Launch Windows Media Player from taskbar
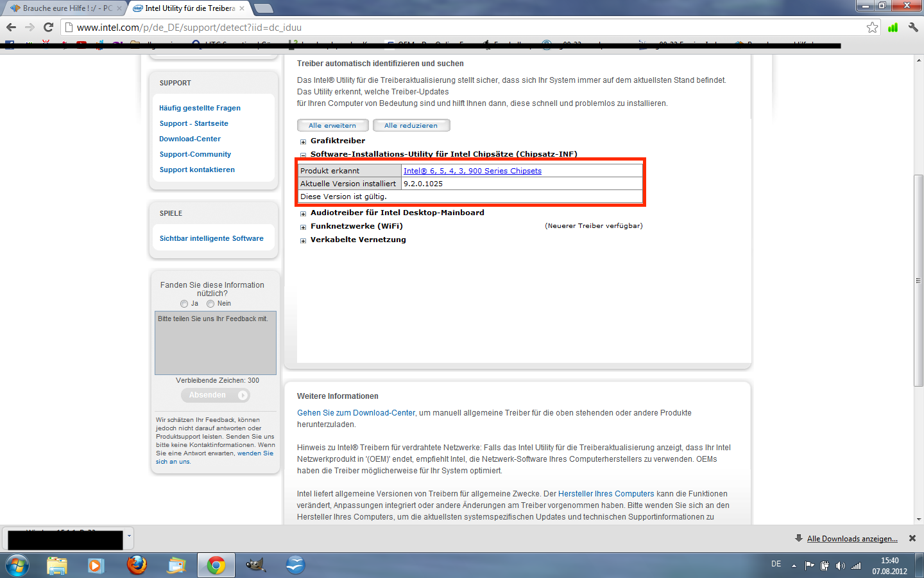The width and height of the screenshot is (924, 578). pos(96,566)
